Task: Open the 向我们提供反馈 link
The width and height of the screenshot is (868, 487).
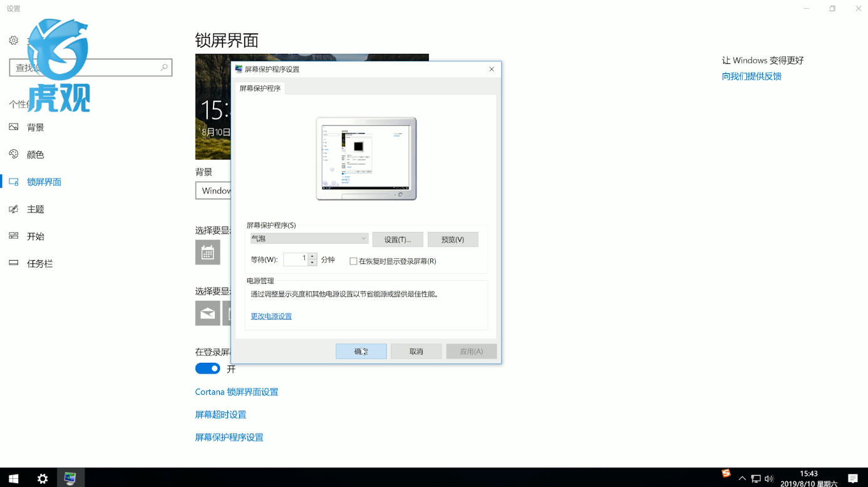Action: click(752, 76)
